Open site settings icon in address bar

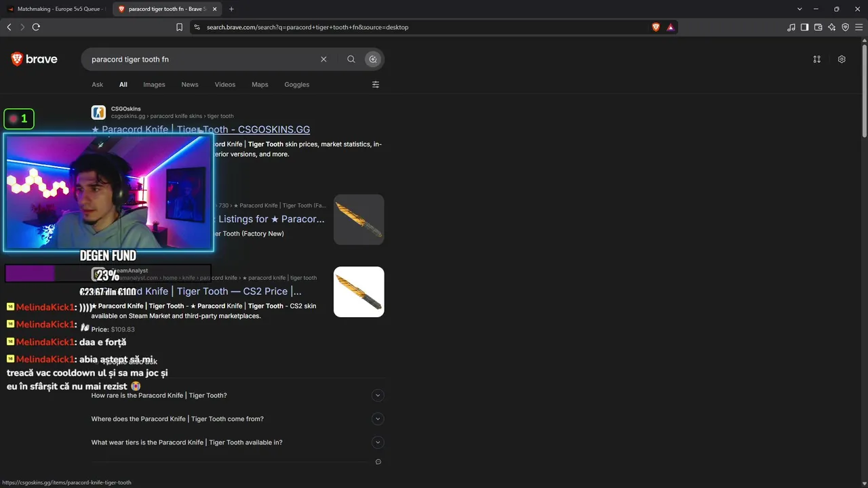[197, 27]
